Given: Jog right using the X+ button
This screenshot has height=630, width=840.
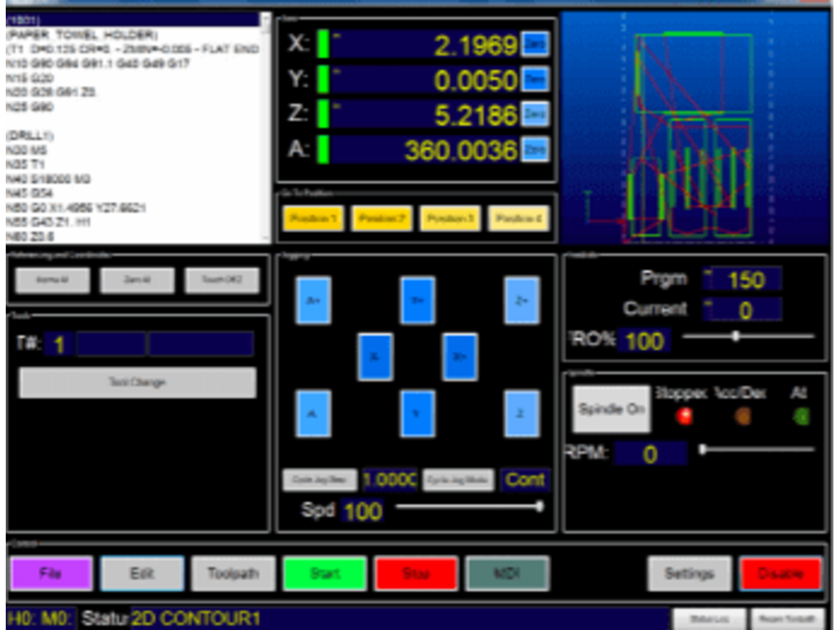Looking at the screenshot, I should click(x=459, y=357).
